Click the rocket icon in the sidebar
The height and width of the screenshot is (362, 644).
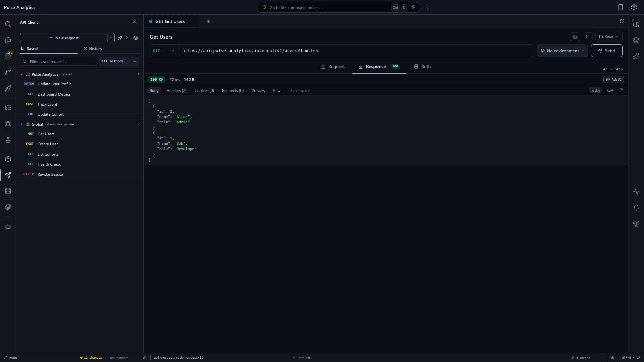[8, 88]
